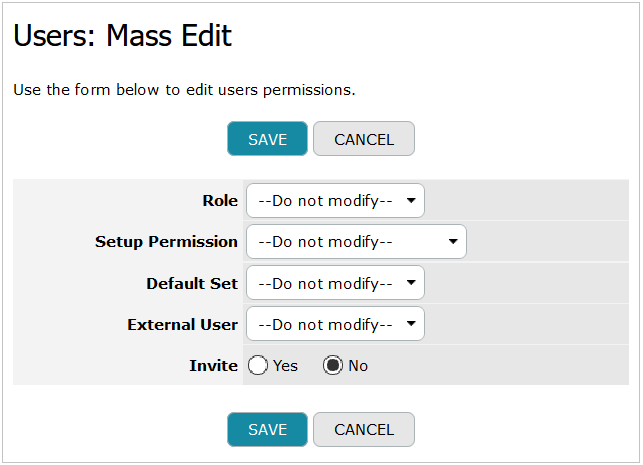Select Yes for Invite
The width and height of the screenshot is (643, 465).
tap(258, 365)
